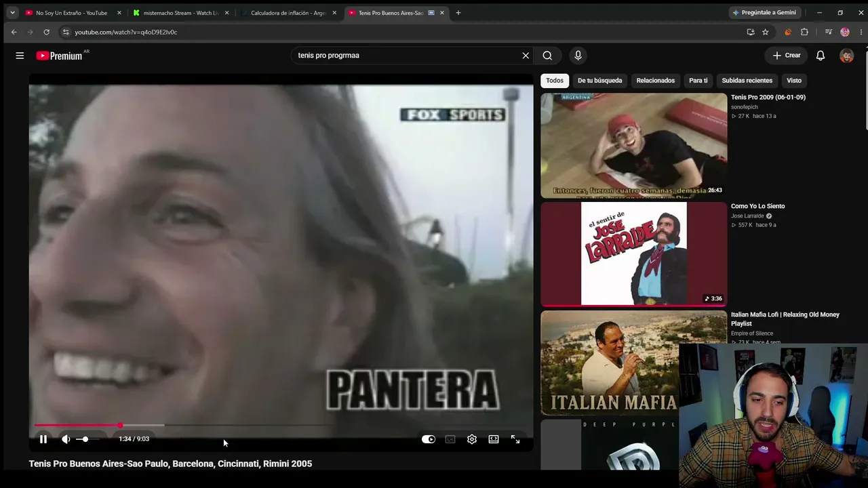Open the Chrome three-dot menu
This screenshot has height=488, width=868.
coord(861,32)
